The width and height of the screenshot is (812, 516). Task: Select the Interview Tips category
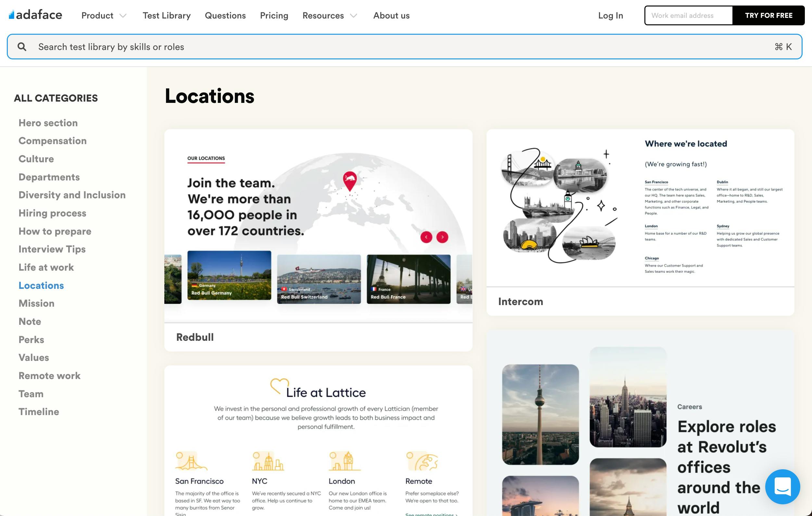click(52, 249)
